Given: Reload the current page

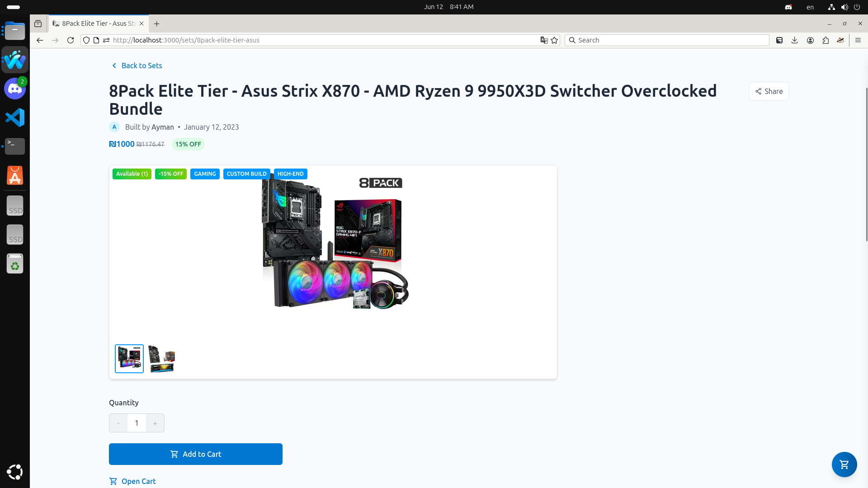Looking at the screenshot, I should 71,40.
